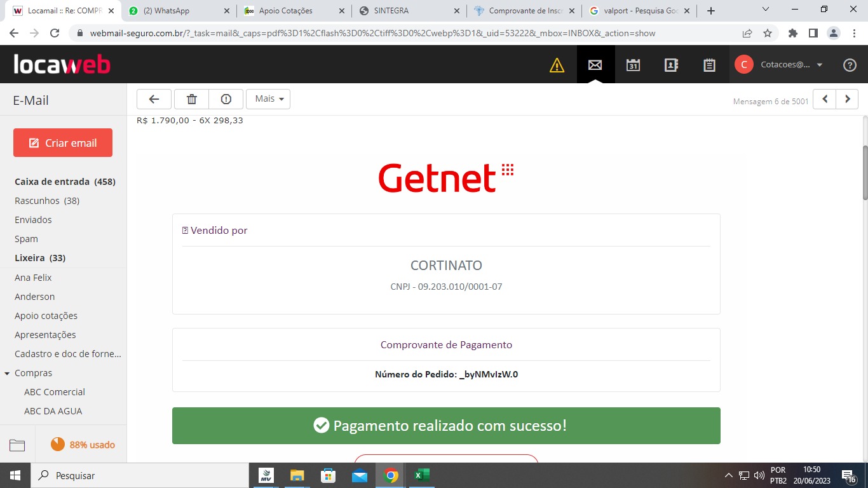The image size is (868, 488).
Task: Open Compras folder
Action: [x=33, y=373]
